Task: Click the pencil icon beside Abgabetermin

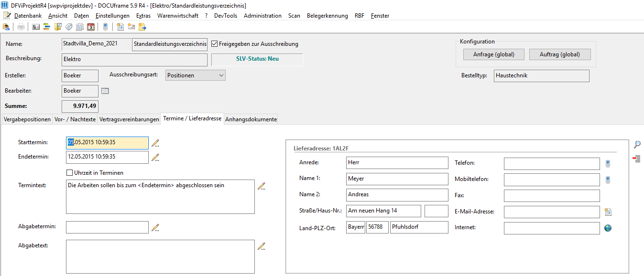Action: click(x=155, y=228)
